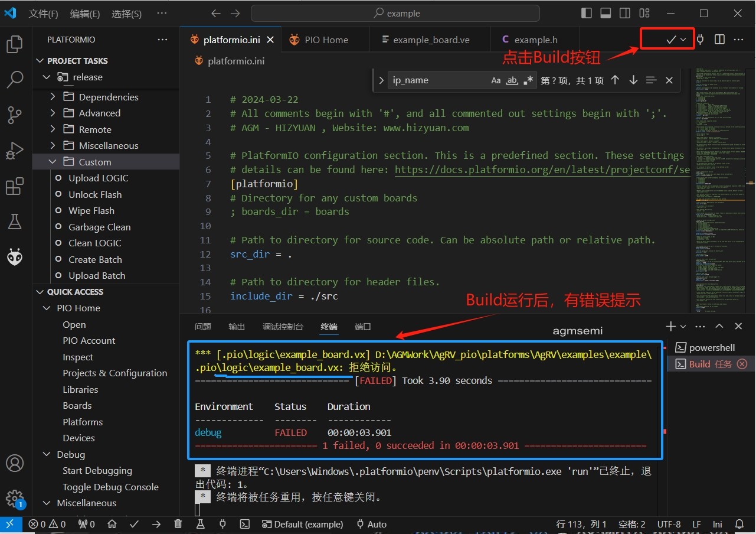Screen dimensions: 756x534
Task: Expand the Remote folder
Action: point(53,129)
